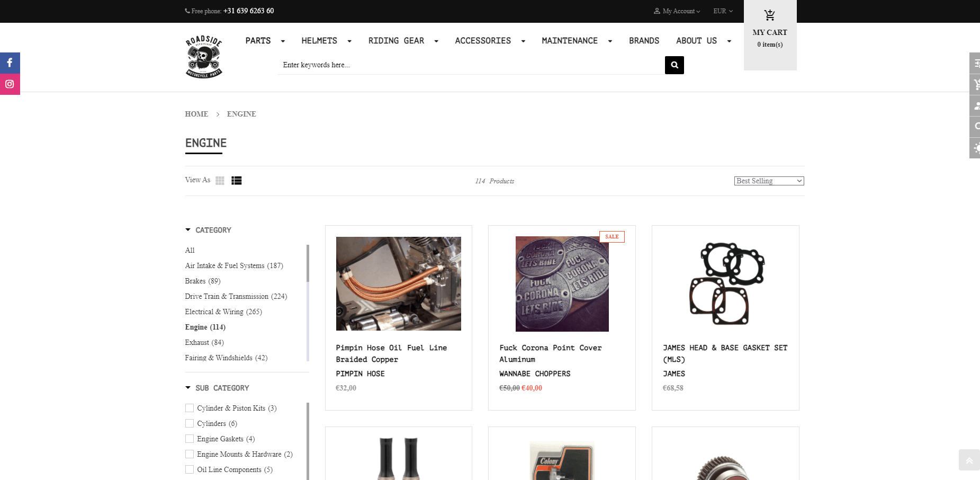Filter by Fairing & Windshields category
Viewport: 980px width, 480px height.
(x=226, y=358)
